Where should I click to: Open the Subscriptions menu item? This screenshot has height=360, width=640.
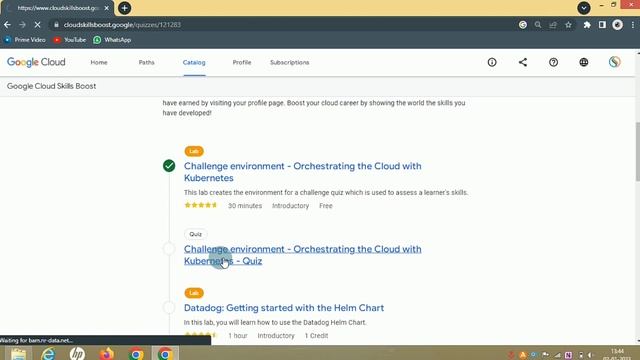pyautogui.click(x=289, y=62)
